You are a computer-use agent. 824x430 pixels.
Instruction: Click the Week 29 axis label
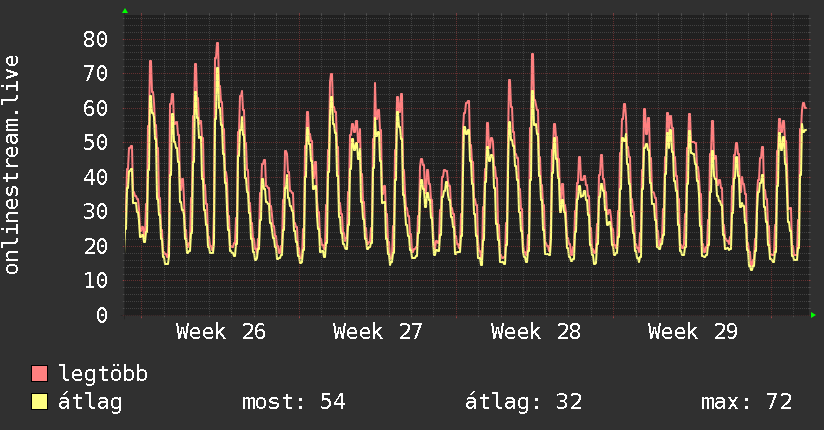[693, 332]
